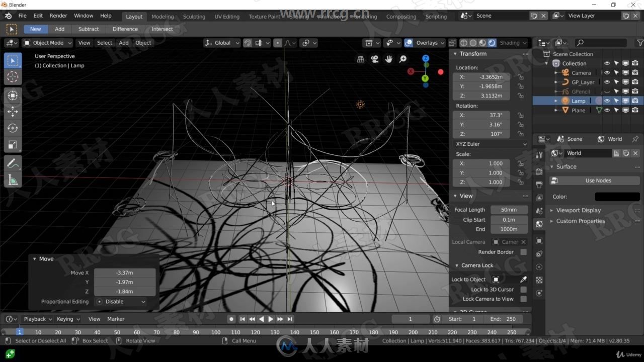Click the zoom magnifier icon in viewport
This screenshot has width=644, height=362.
pyautogui.click(x=403, y=59)
